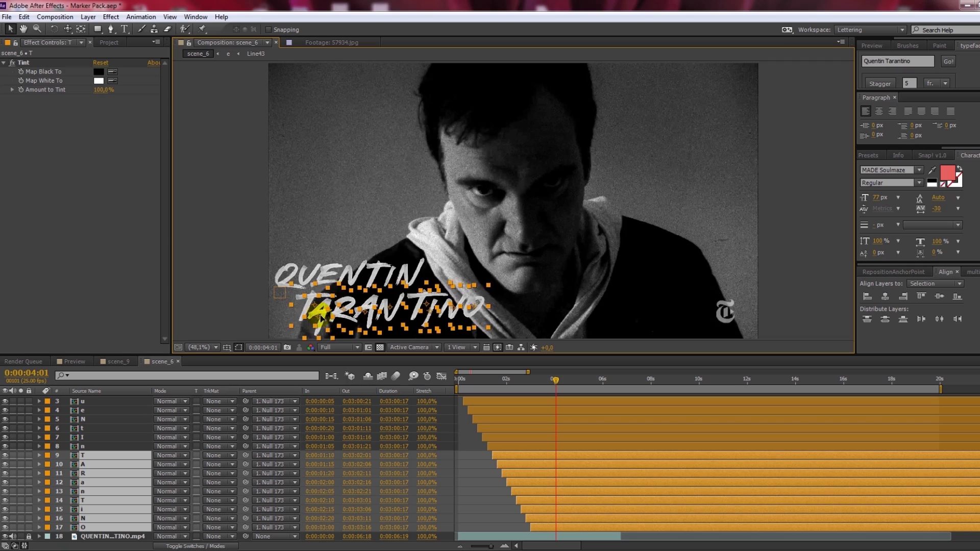Hide layer 3 'u' with eye icon
Screen dimensions: 980x551
[x=5, y=401]
